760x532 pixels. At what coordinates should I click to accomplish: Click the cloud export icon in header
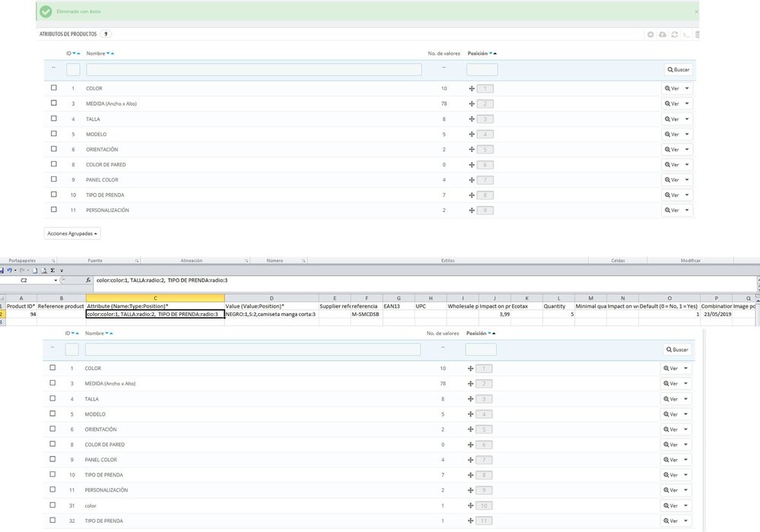662,34
